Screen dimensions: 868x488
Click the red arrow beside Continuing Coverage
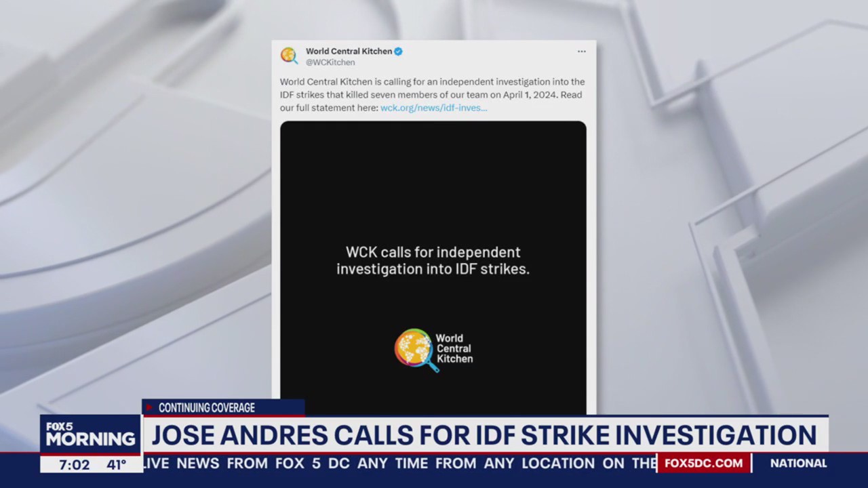click(x=149, y=408)
